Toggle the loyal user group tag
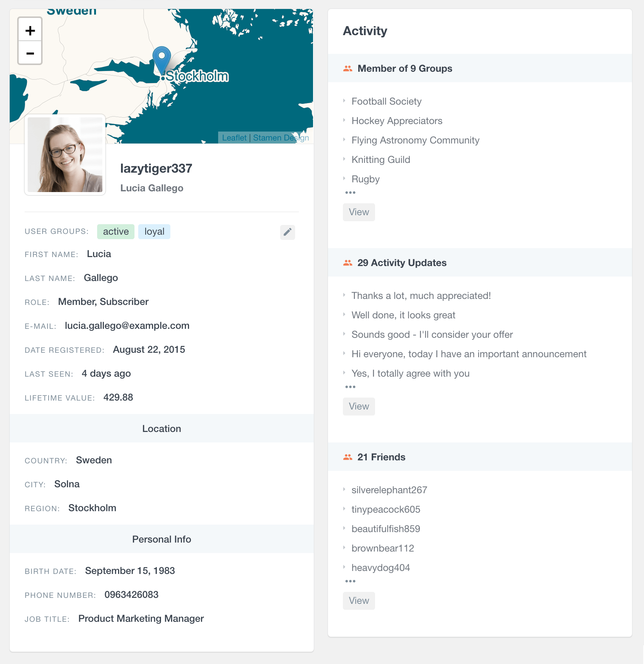Screen dimensions: 644x664 (154, 231)
